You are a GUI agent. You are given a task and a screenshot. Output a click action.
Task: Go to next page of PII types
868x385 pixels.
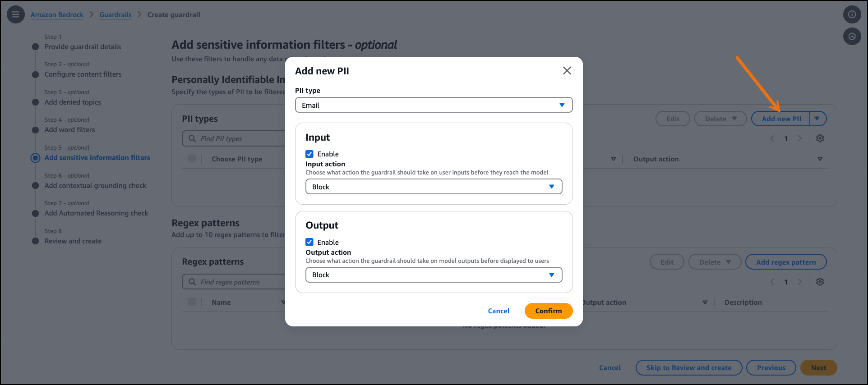coord(800,138)
